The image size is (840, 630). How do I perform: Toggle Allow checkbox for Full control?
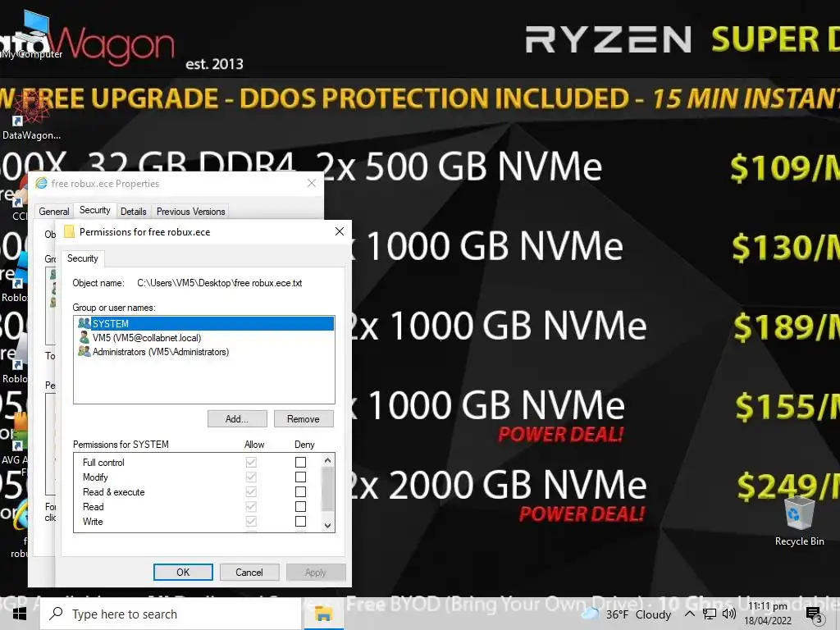[x=251, y=462]
